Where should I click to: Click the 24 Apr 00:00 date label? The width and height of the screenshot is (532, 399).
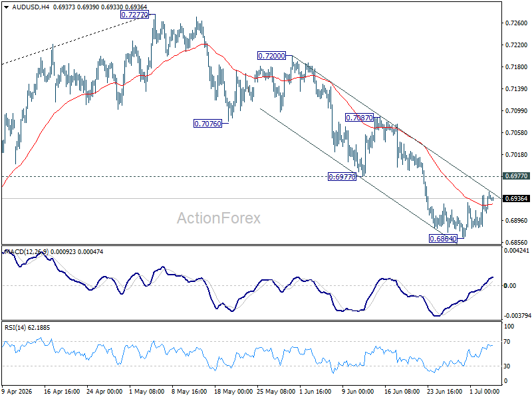click(x=104, y=391)
